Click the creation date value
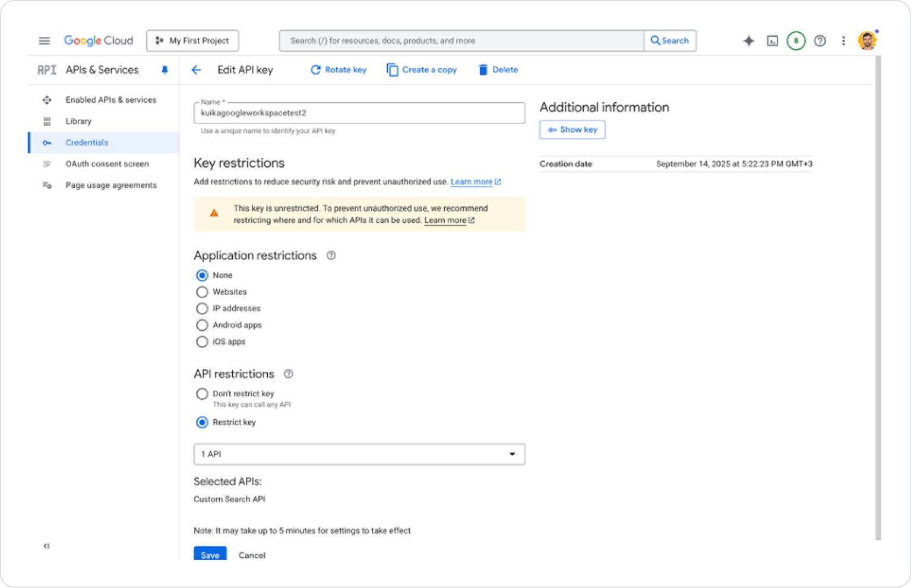Image resolution: width=911 pixels, height=588 pixels. [734, 164]
